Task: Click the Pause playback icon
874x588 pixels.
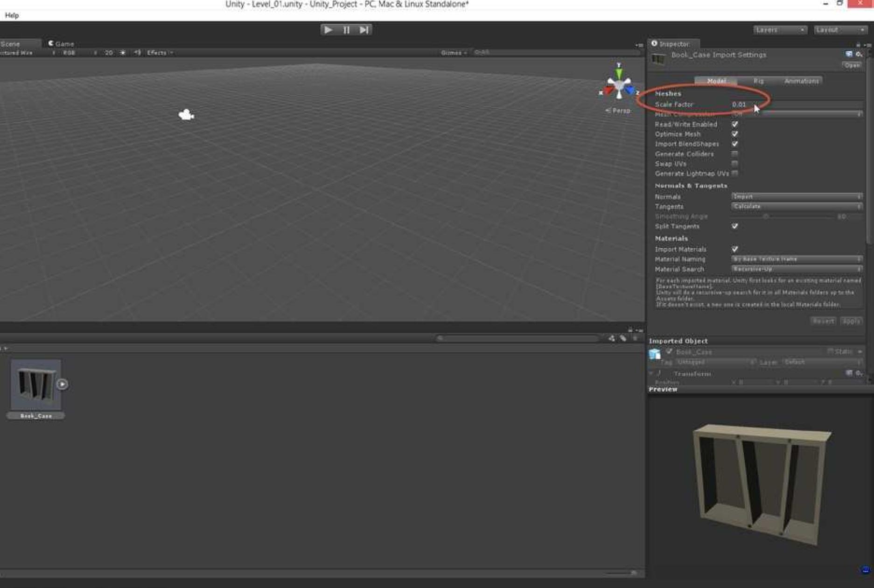Action: [x=346, y=29]
